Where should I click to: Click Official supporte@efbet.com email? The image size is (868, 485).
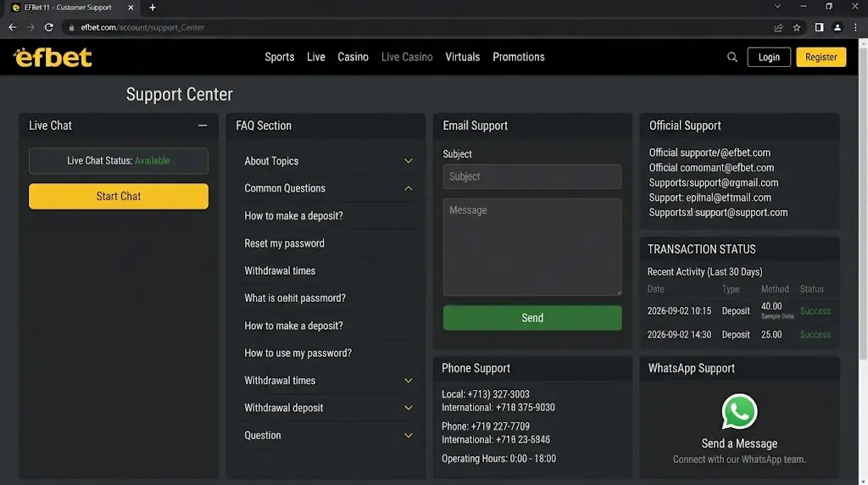pyautogui.click(x=709, y=153)
